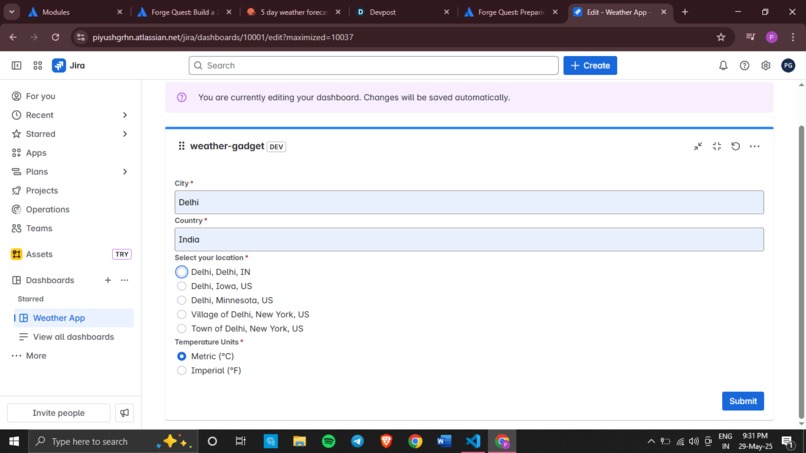Refresh the weather-gadget
Screen dimensions: 806x453
point(736,147)
